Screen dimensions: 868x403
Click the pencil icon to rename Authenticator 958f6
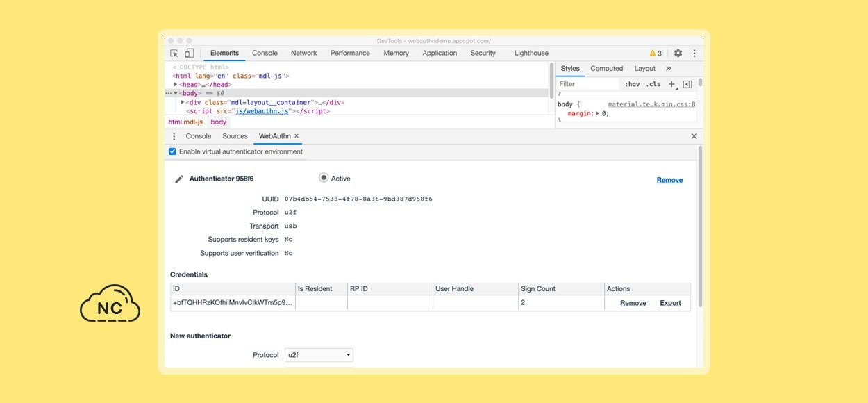[179, 179]
